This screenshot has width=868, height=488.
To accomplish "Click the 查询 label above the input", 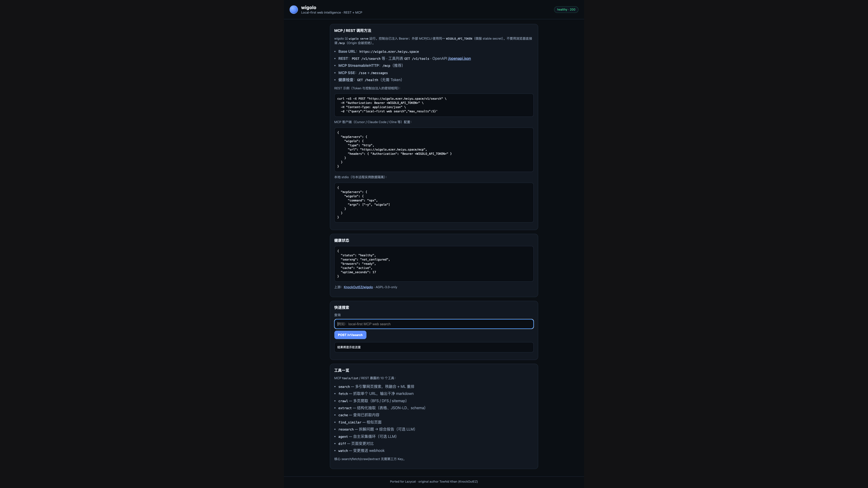I will tap(337, 315).
